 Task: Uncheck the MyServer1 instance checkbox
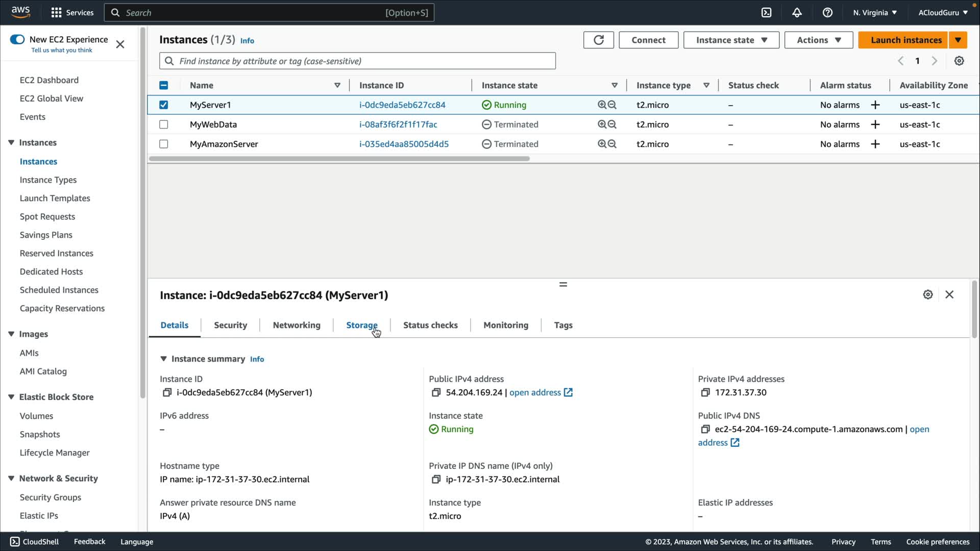(x=163, y=105)
